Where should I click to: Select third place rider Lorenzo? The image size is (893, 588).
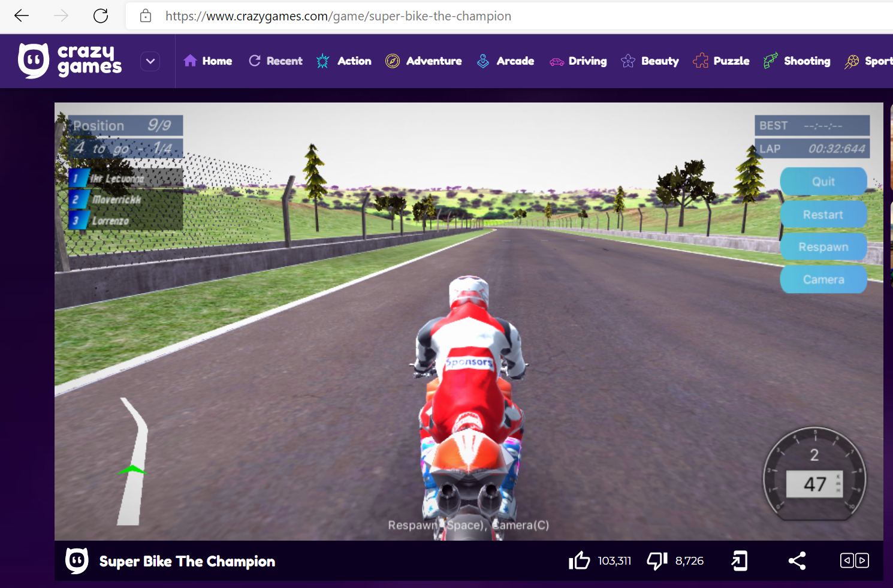(125, 221)
